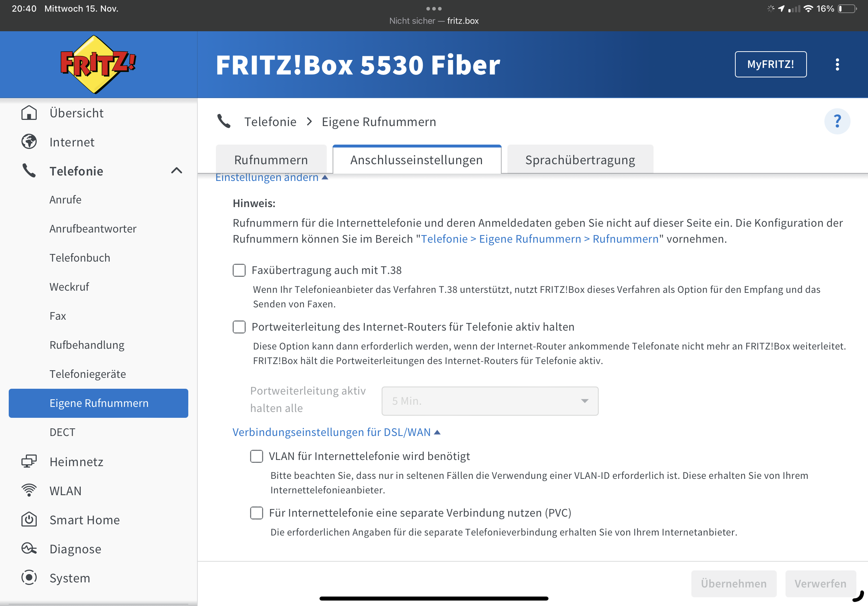
Task: Open the blue question mark help
Action: 837,121
